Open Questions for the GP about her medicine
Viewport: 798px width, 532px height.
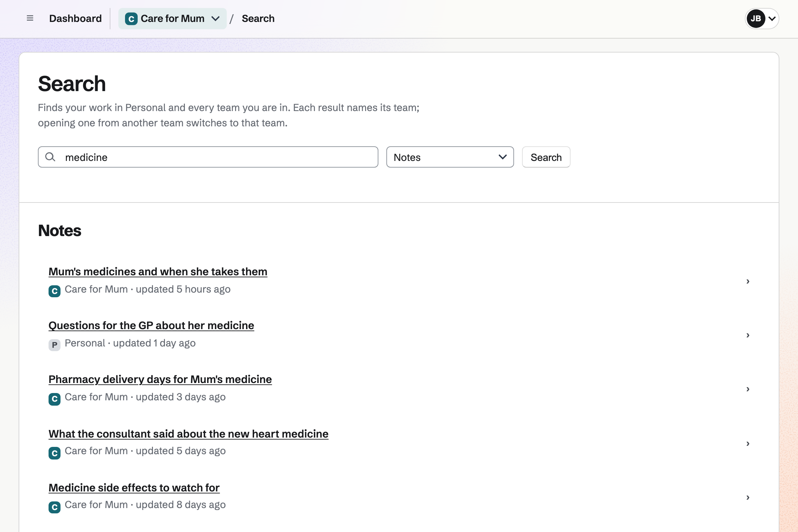(151, 326)
